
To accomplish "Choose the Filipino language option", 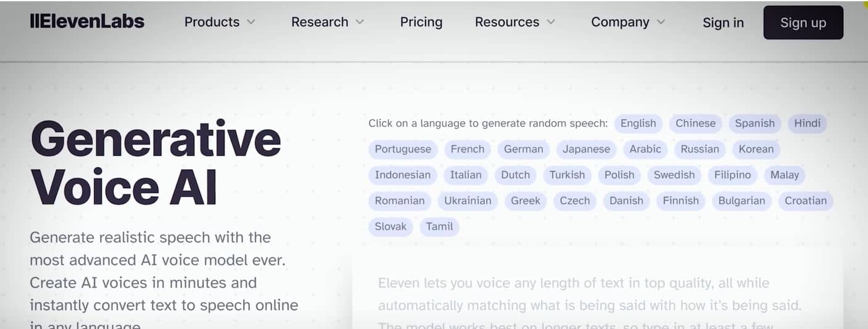I will click(732, 175).
